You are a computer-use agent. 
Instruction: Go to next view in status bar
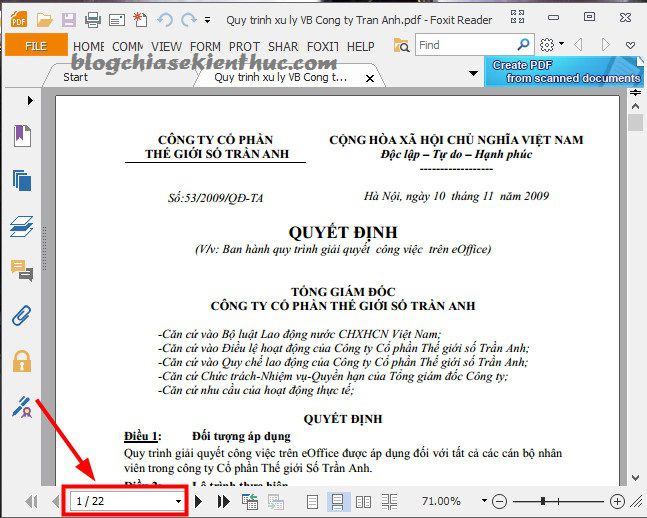276,501
